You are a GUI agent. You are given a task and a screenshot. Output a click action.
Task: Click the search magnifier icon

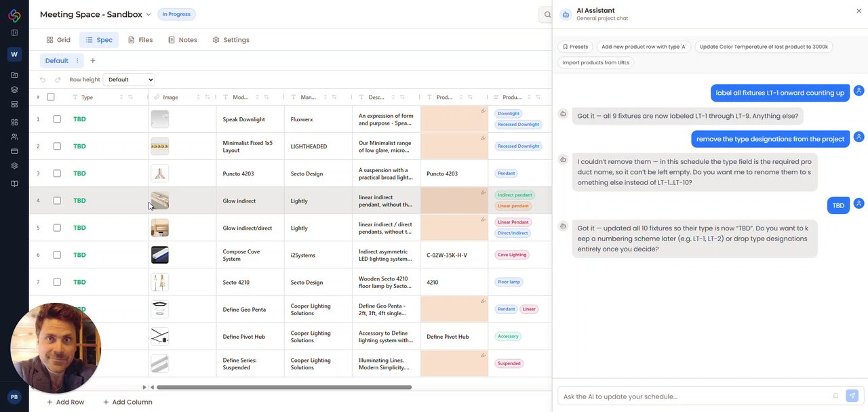pyautogui.click(x=547, y=14)
